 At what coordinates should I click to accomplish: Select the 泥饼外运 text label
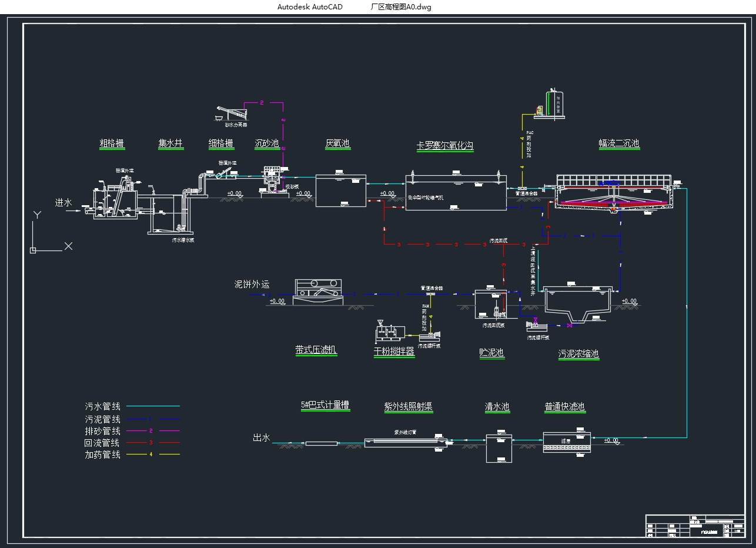252,284
